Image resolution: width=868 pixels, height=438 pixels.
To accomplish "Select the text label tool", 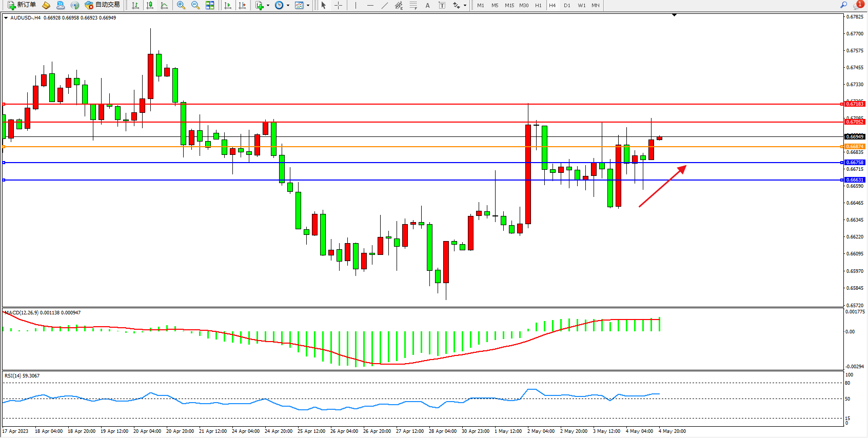I will 442,5.
